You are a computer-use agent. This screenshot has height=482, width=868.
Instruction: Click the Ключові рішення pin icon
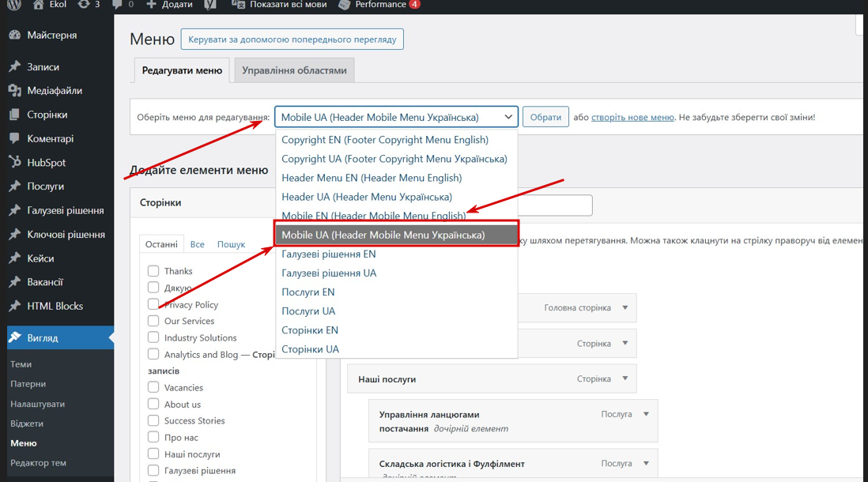pos(15,235)
